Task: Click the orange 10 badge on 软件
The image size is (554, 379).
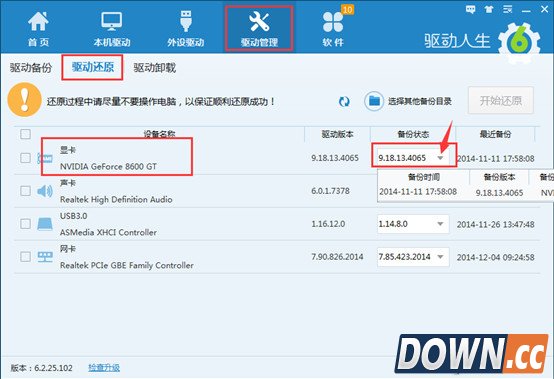Action: click(x=348, y=9)
